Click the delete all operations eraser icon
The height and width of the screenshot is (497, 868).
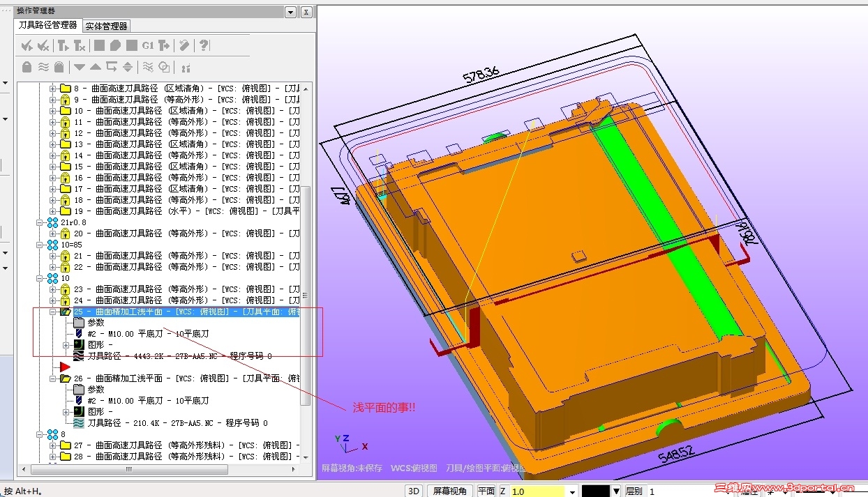tap(184, 46)
